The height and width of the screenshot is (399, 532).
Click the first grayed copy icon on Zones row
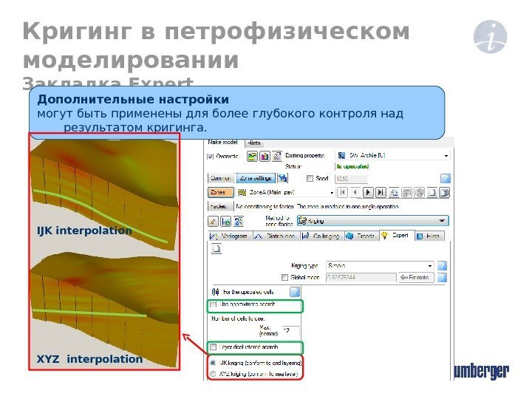tap(406, 192)
